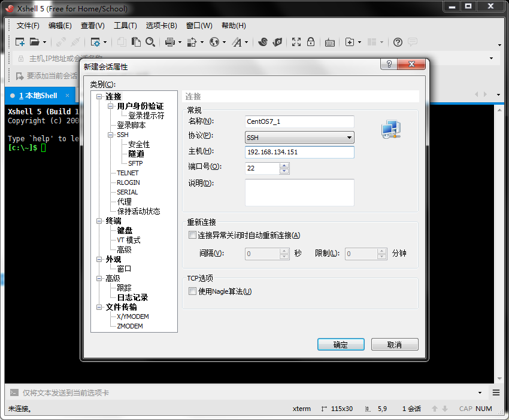Open the session Properties gear icon

click(95, 42)
